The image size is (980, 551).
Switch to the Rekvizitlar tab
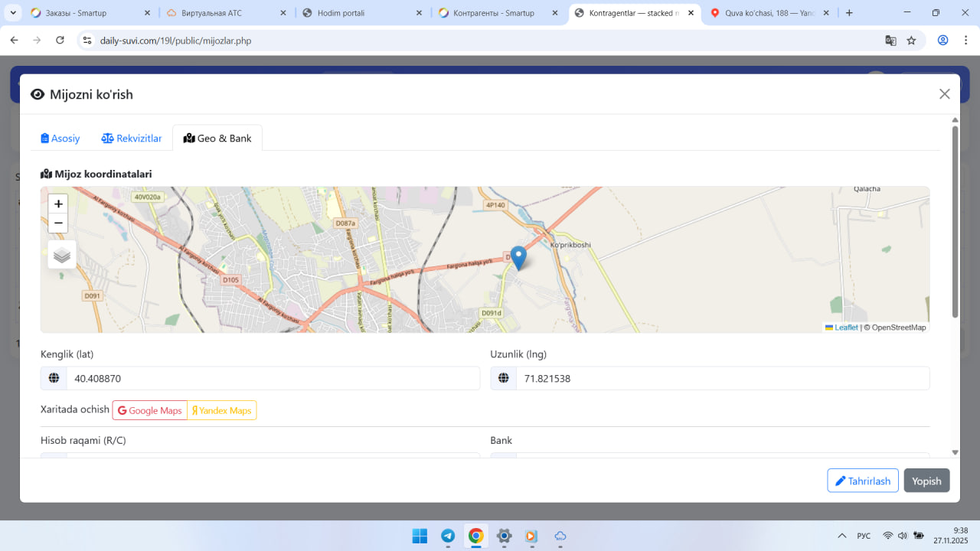[x=132, y=139]
